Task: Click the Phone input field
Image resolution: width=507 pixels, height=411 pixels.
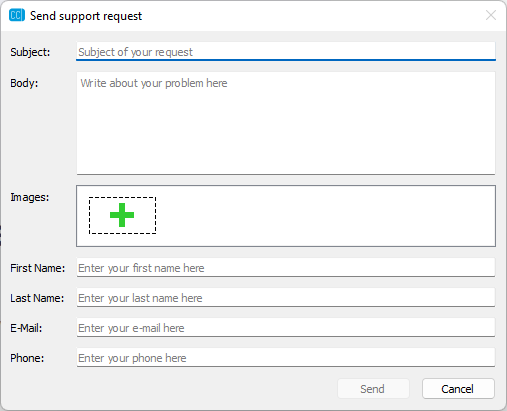Action: (286, 357)
